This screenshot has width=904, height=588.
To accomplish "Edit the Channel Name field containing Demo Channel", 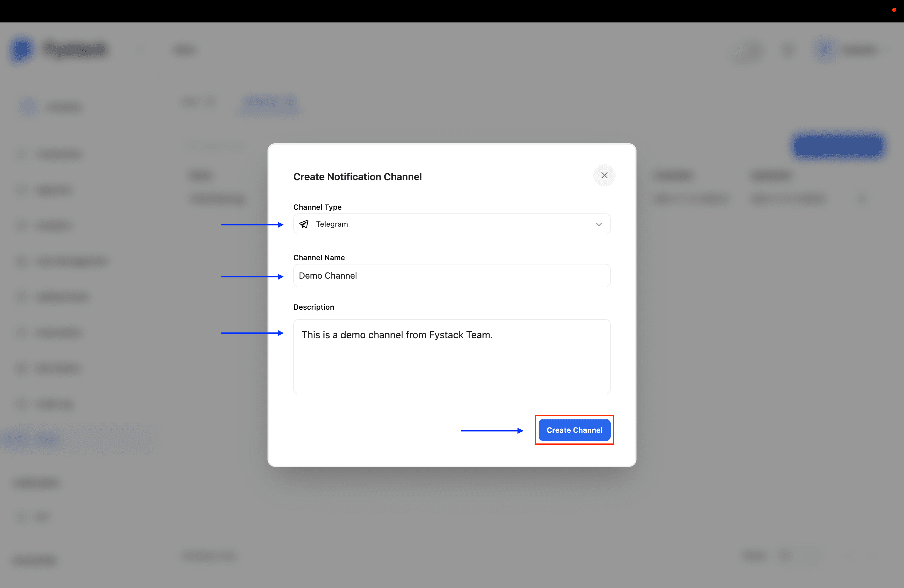I will (451, 275).
